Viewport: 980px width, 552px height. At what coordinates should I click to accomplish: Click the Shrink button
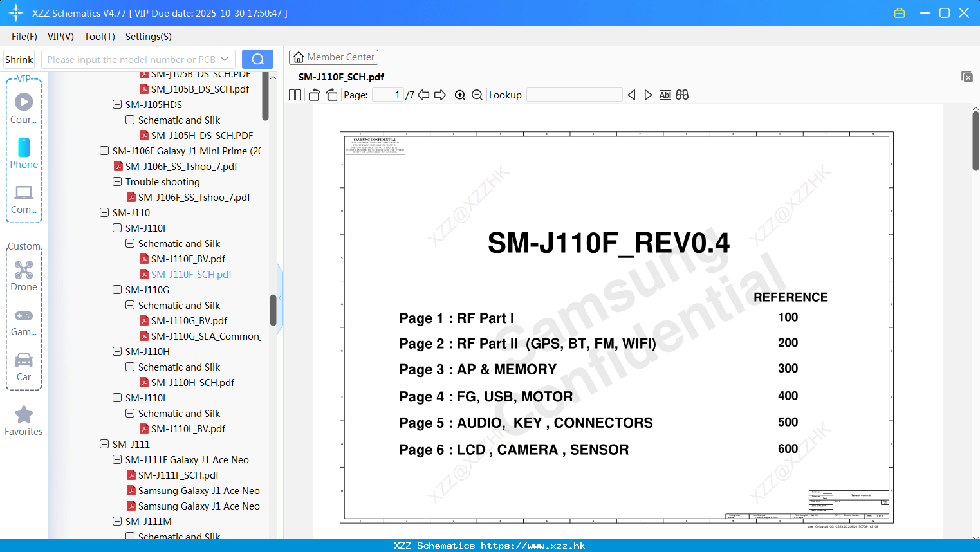[x=19, y=59]
